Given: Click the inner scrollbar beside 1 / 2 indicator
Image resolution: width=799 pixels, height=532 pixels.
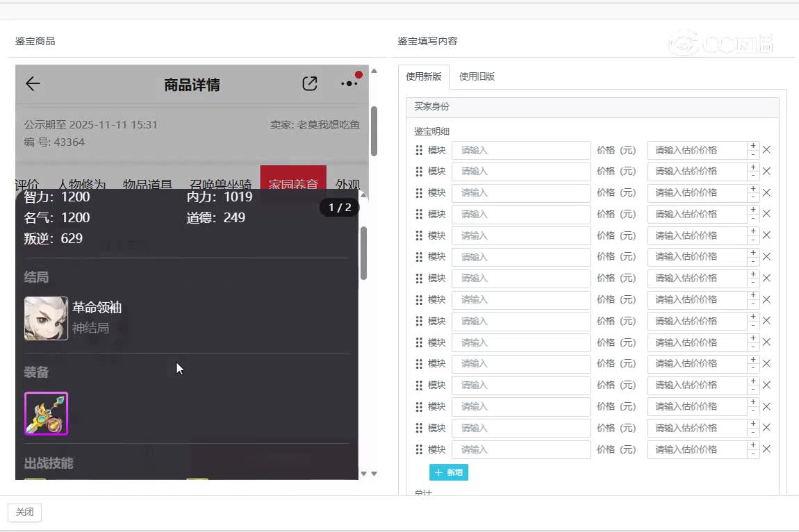Looking at the screenshot, I should pyautogui.click(x=363, y=253).
